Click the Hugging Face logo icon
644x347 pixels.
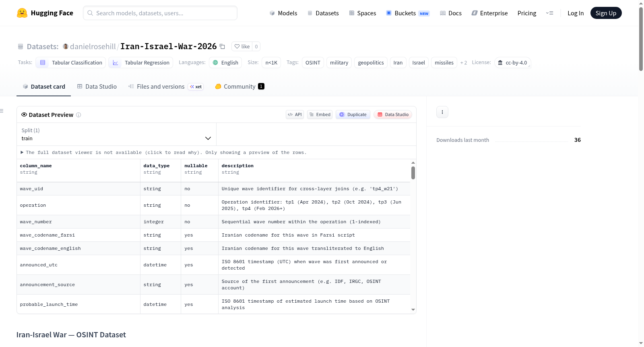(22, 13)
